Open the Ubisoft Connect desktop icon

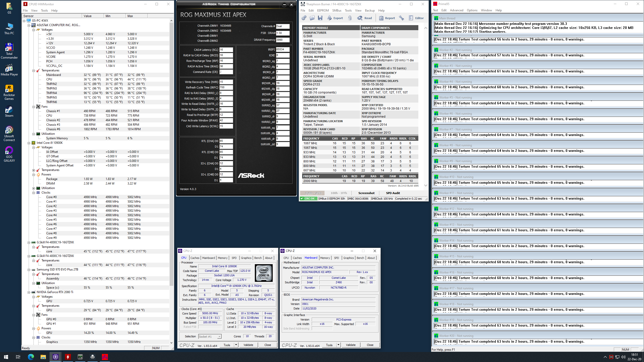(9, 134)
